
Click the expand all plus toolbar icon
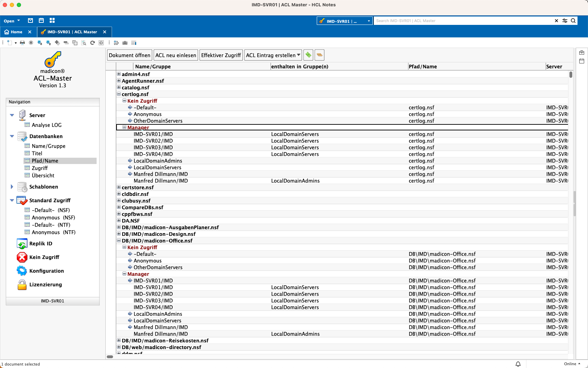pyautogui.click(x=57, y=43)
